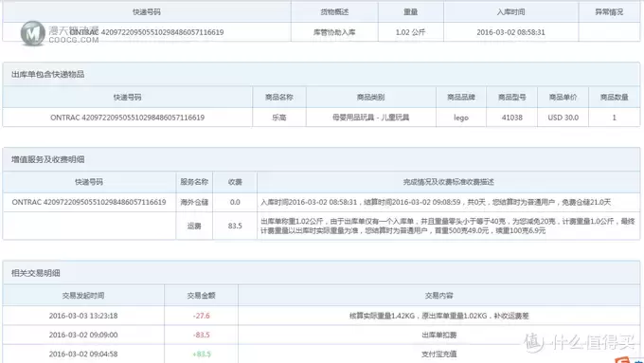This screenshot has width=644, height=363.
Task: Select the '2016-03-02 08:58:31' arrival time cell
Action: click(510, 32)
